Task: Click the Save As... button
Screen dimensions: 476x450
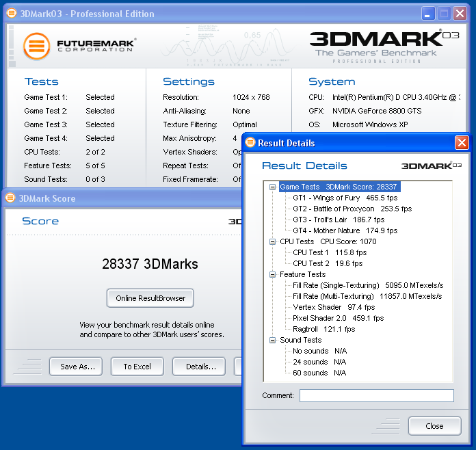Action: [x=76, y=367]
